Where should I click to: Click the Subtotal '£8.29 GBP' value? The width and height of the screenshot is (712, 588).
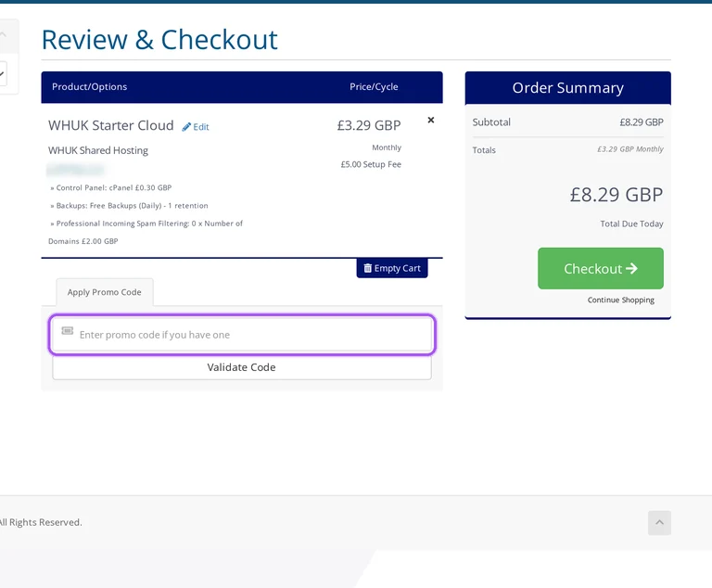(642, 122)
